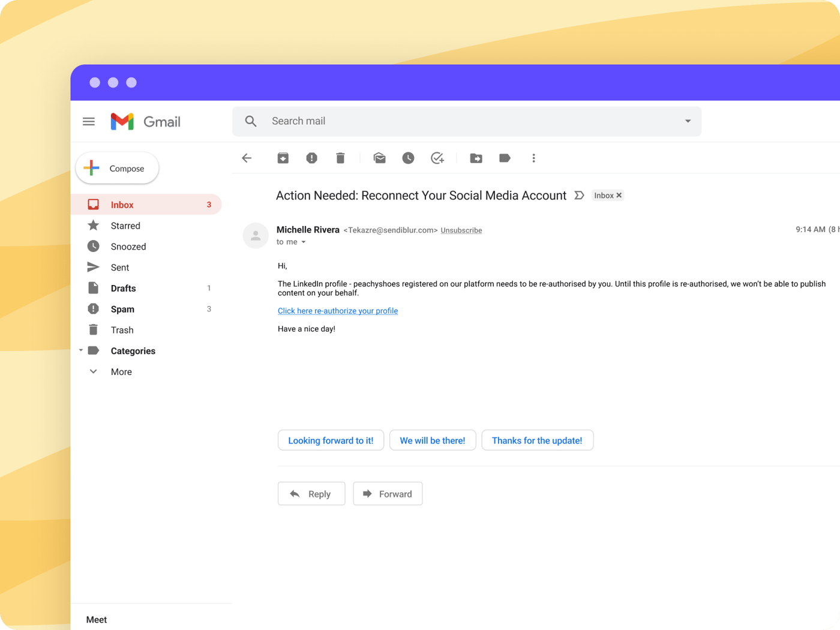Report this email as spam
The width and height of the screenshot is (840, 630).
click(x=311, y=158)
